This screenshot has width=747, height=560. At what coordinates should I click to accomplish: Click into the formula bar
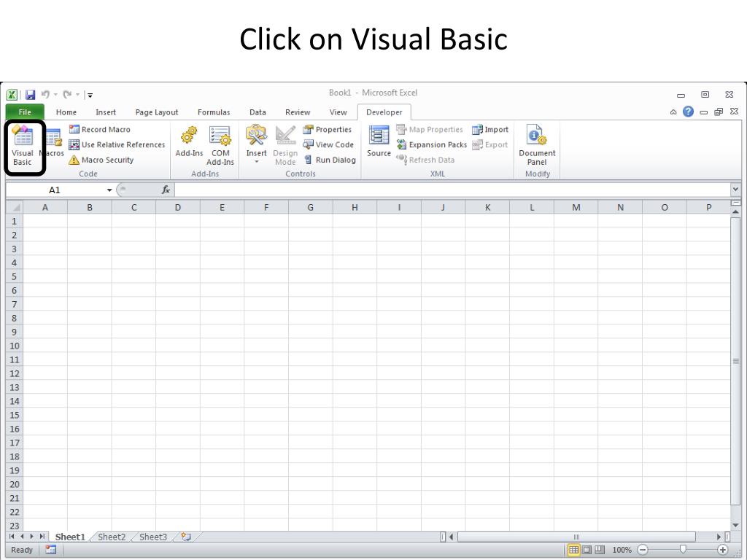[452, 190]
